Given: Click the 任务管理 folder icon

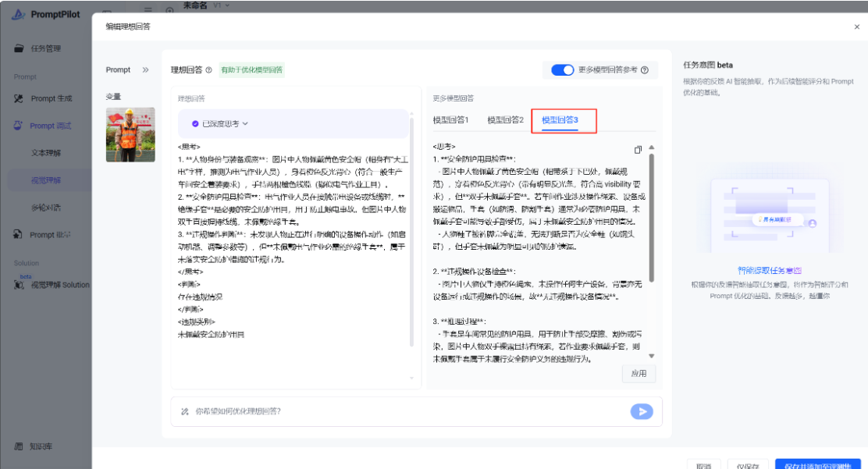Looking at the screenshot, I should pos(19,48).
